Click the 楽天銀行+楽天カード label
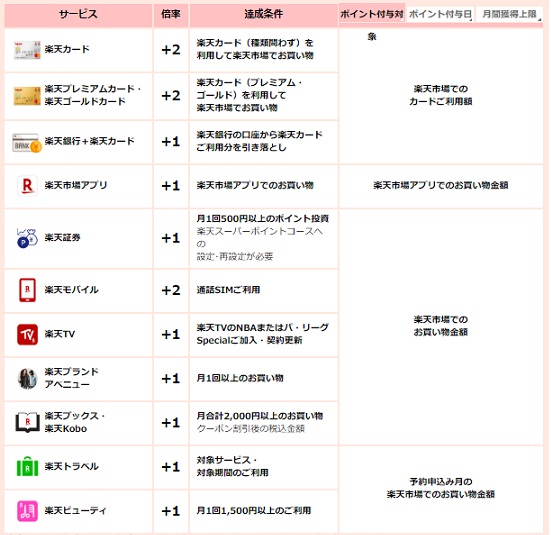 (x=90, y=141)
